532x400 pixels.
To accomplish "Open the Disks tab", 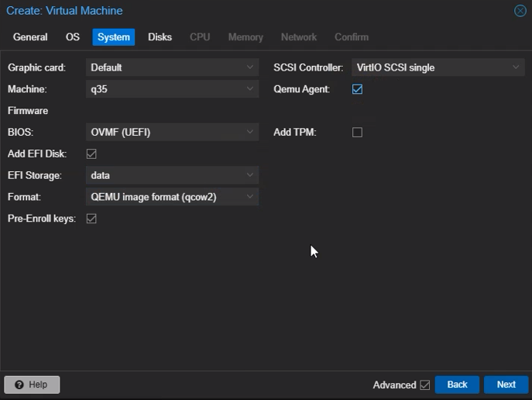I will point(160,37).
